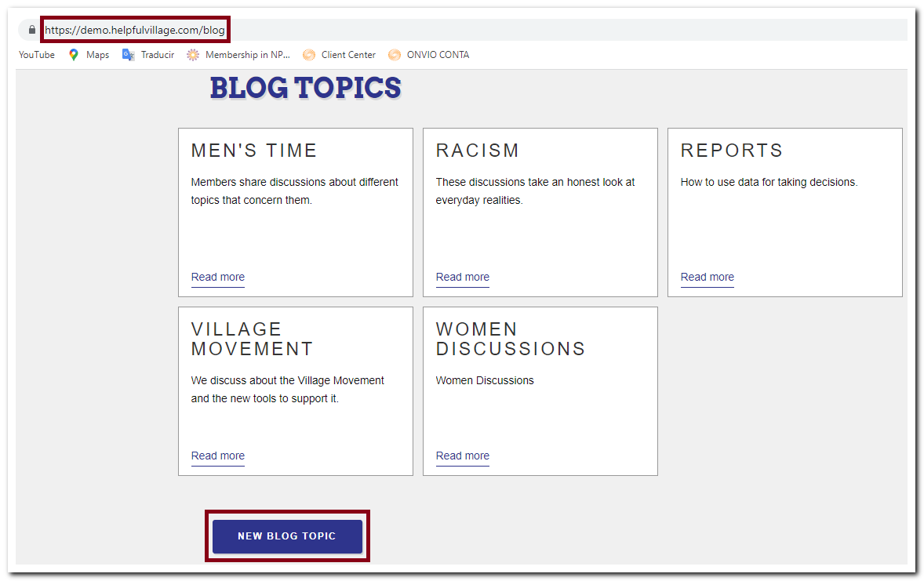Open Read more under WOMEN DISCUSSIONS
The height and width of the screenshot is (581, 924).
coord(462,456)
